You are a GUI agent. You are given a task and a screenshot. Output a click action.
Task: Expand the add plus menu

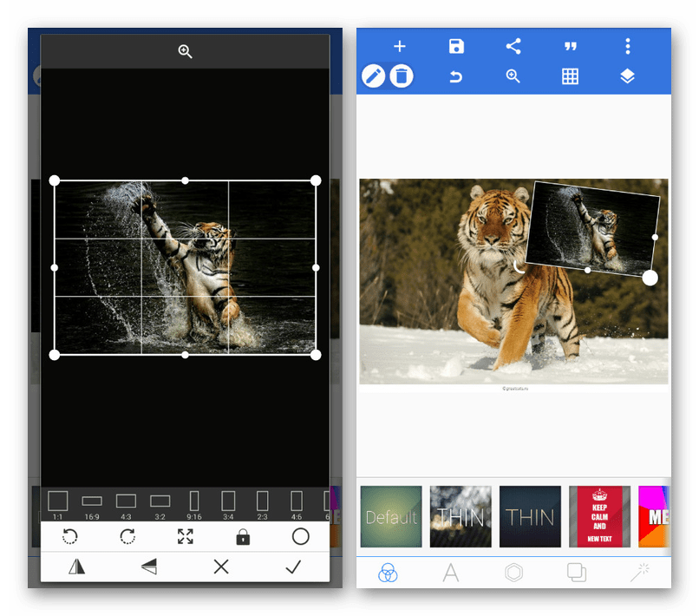coord(400,47)
